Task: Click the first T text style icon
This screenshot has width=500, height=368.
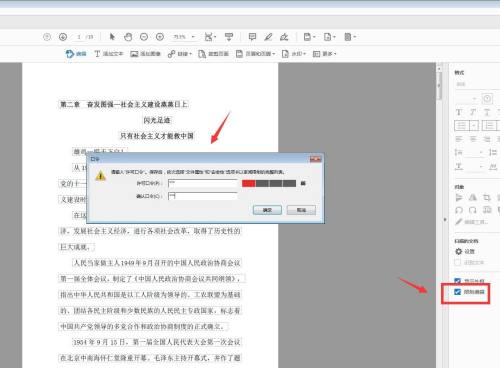Action: point(459,112)
